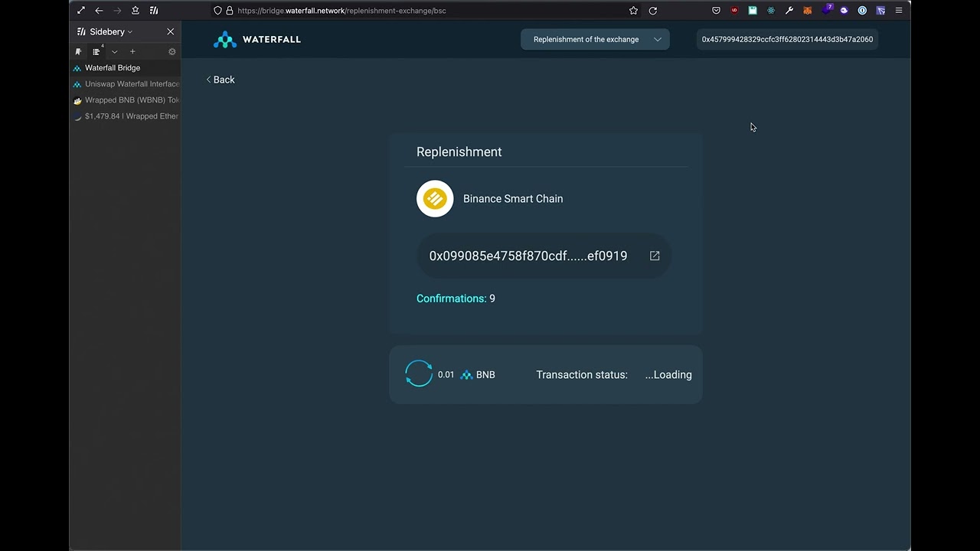This screenshot has height=551, width=980.
Task: Open the wrench developer tools icon
Action: 789,11
